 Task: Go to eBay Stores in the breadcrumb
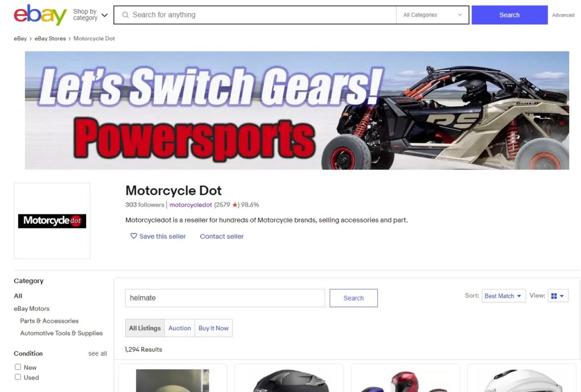pyautogui.click(x=50, y=38)
